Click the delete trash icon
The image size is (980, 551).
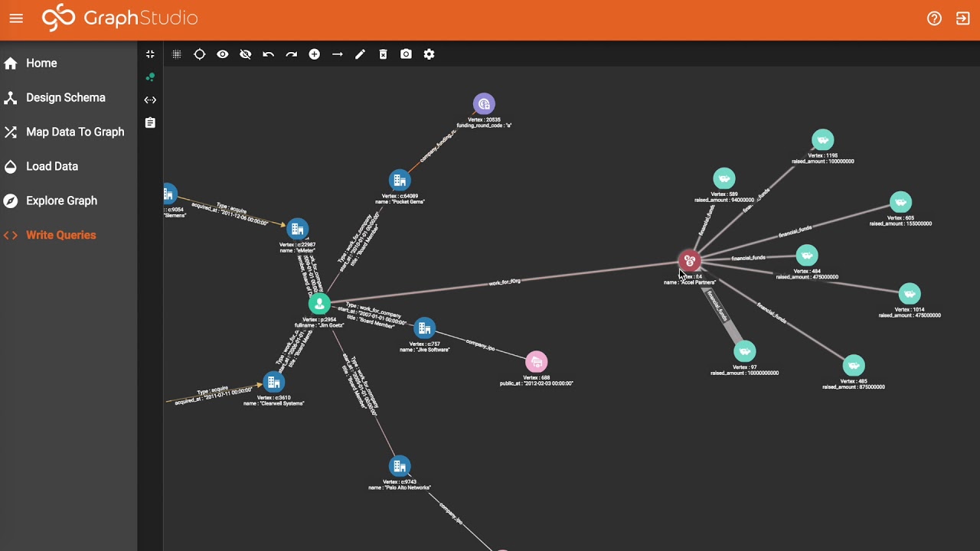pyautogui.click(x=384, y=54)
